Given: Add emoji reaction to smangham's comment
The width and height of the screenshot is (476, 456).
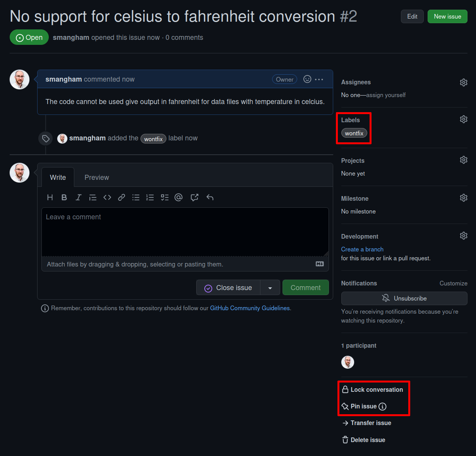Looking at the screenshot, I should click(x=307, y=79).
